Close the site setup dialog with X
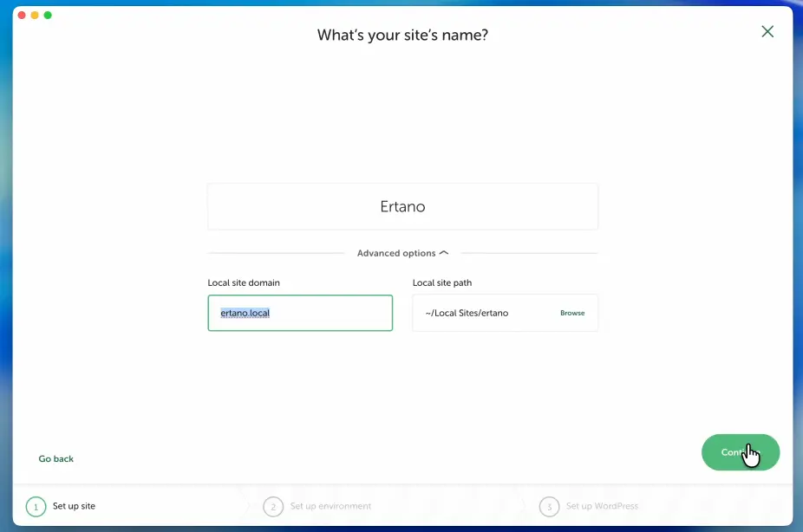 [x=767, y=32]
